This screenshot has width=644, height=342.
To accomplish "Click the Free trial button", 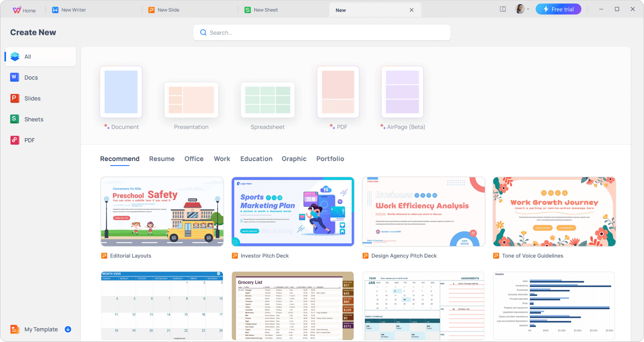I will point(558,9).
